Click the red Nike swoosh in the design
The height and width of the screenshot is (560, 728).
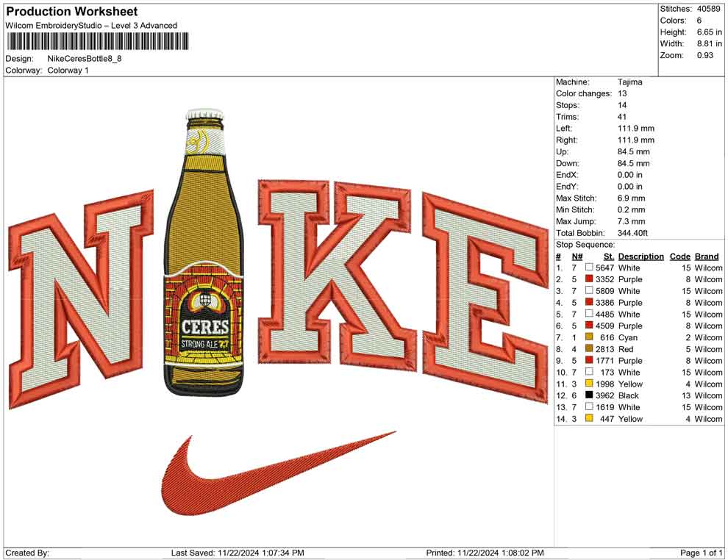tap(278, 473)
